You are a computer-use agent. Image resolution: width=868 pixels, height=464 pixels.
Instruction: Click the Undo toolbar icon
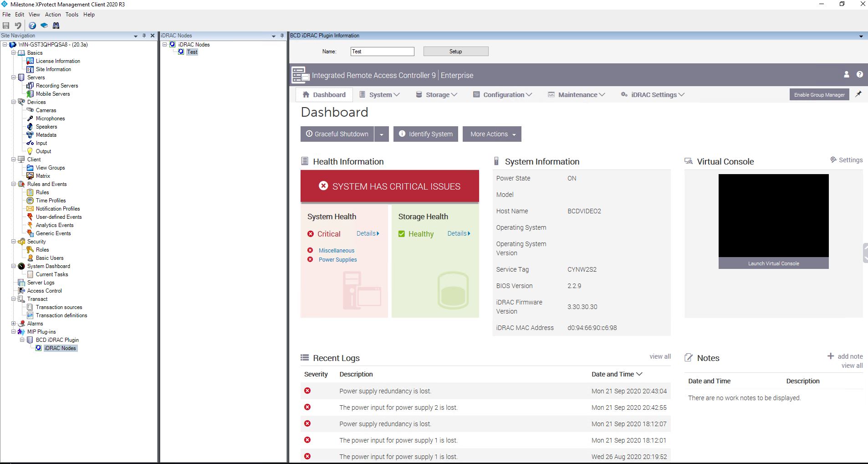tap(18, 26)
